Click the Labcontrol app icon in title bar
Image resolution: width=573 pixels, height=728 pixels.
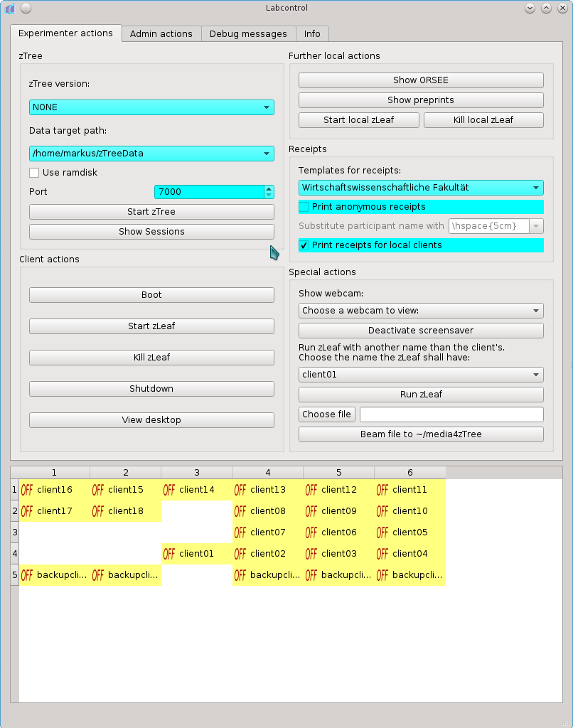tap(10, 8)
